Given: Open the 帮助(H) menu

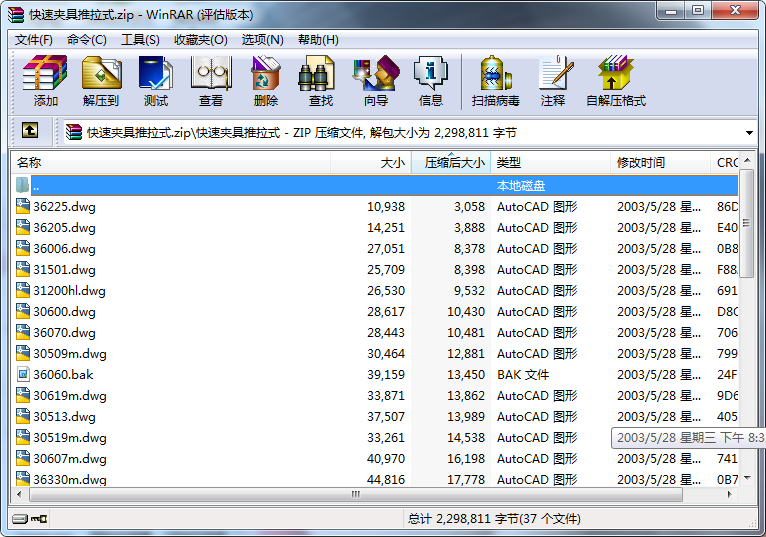Looking at the screenshot, I should tap(318, 40).
